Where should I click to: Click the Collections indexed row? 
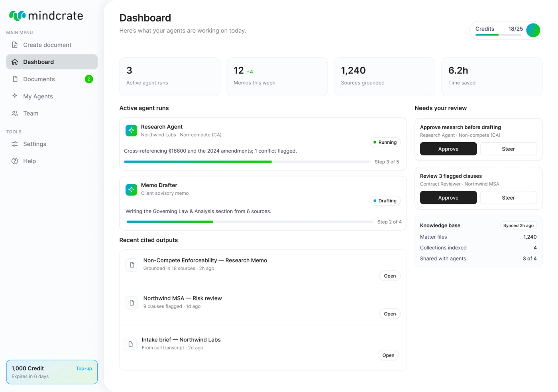click(478, 248)
